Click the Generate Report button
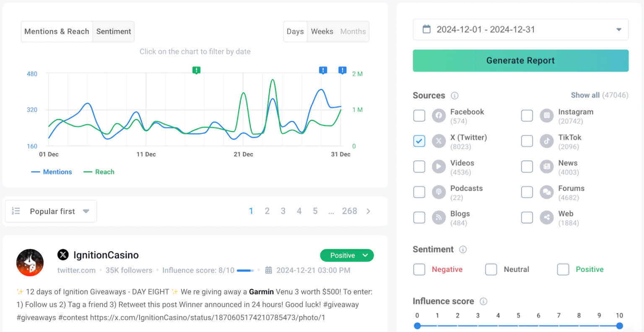This screenshot has height=332, width=644. pyautogui.click(x=520, y=60)
